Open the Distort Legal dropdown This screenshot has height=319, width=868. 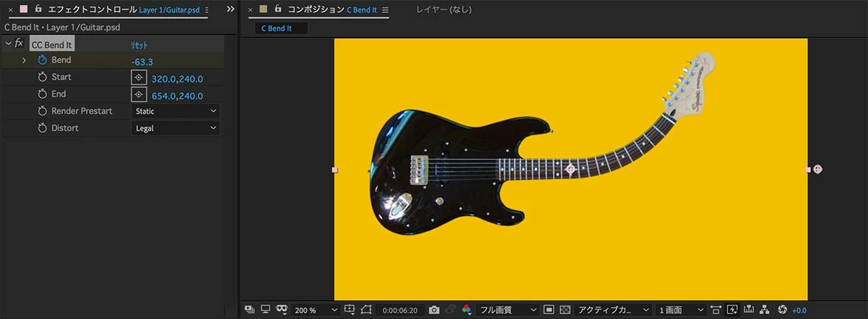tap(175, 129)
